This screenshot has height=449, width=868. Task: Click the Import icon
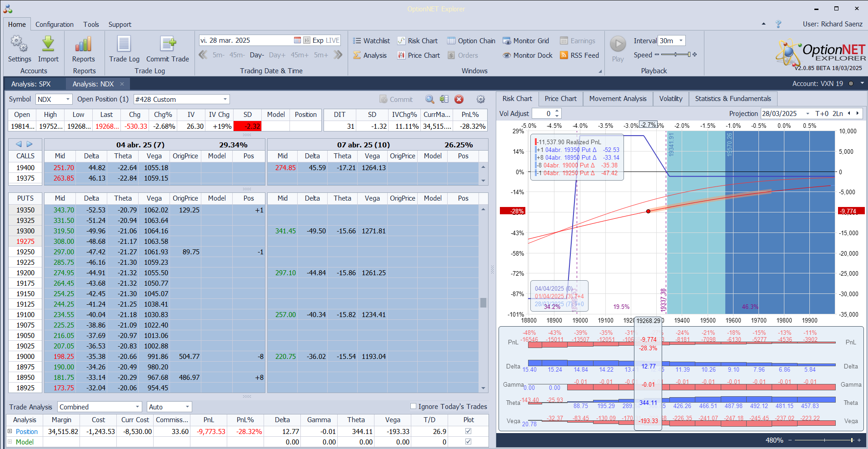pos(48,49)
